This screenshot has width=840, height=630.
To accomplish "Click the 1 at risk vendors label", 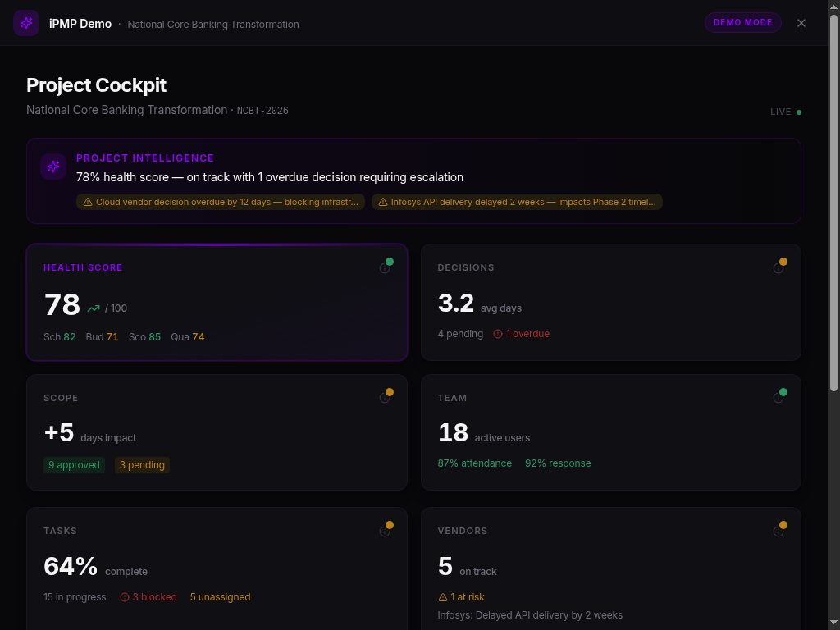I will pos(461,597).
